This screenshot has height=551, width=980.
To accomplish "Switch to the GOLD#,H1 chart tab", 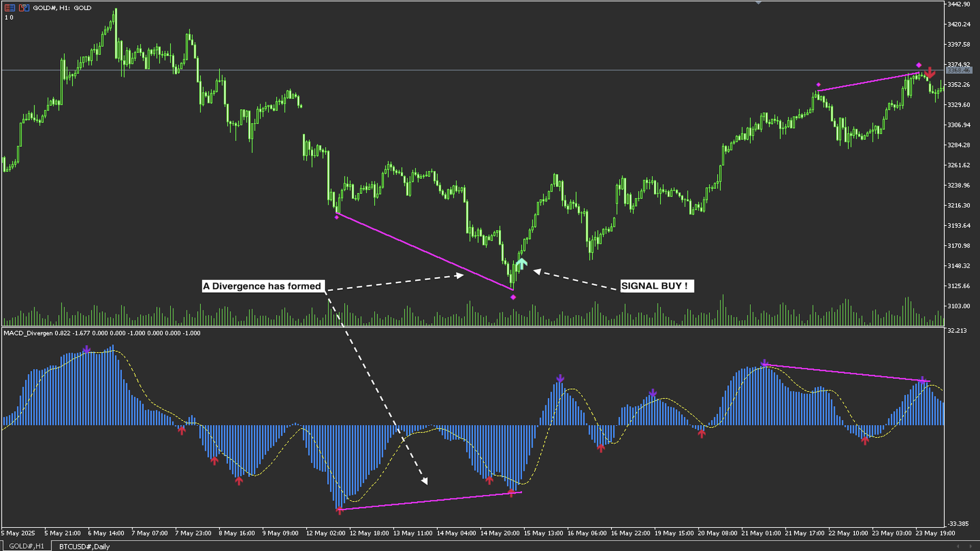I will (x=27, y=546).
